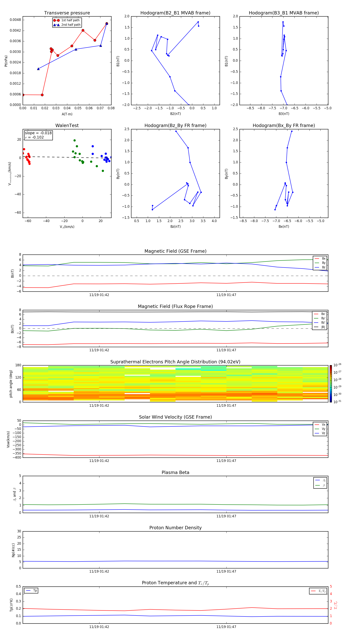This screenshot has height=644, width=351.
Task: Click the 'Solar Wind Velocity (GSE Frame)' title
Action: tap(175, 417)
